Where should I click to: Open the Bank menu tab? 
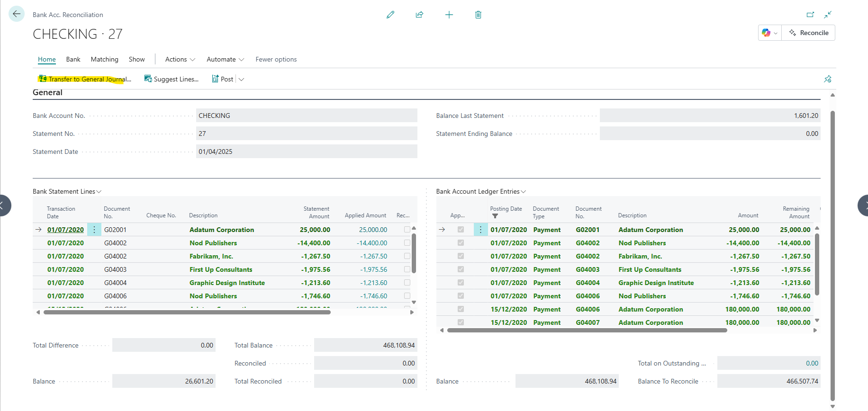[73, 59]
